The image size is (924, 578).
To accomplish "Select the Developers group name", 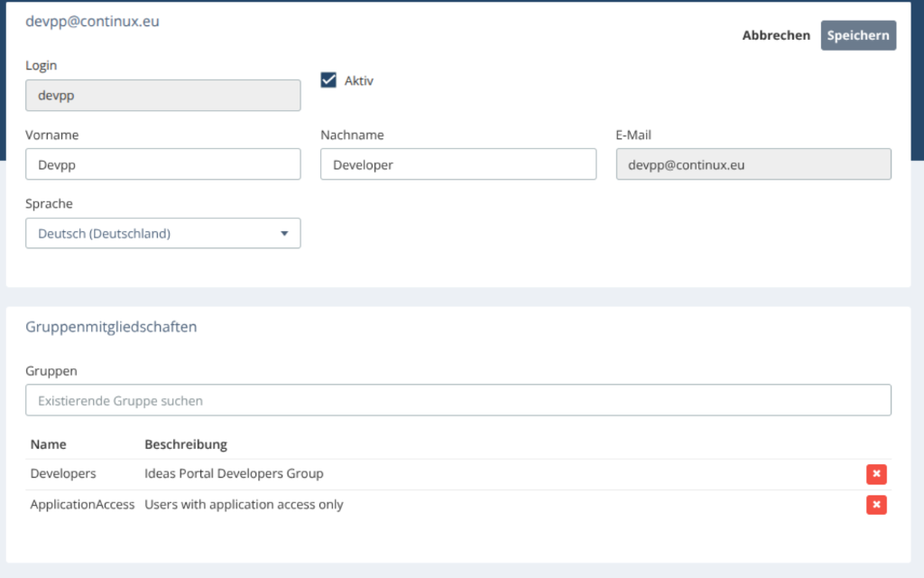I will point(63,473).
